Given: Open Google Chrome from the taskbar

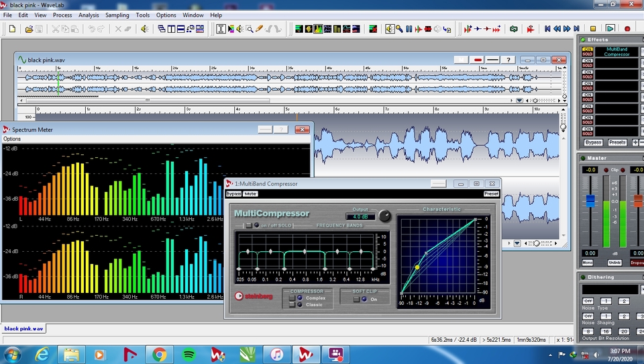Looking at the screenshot, I should point(160,354).
